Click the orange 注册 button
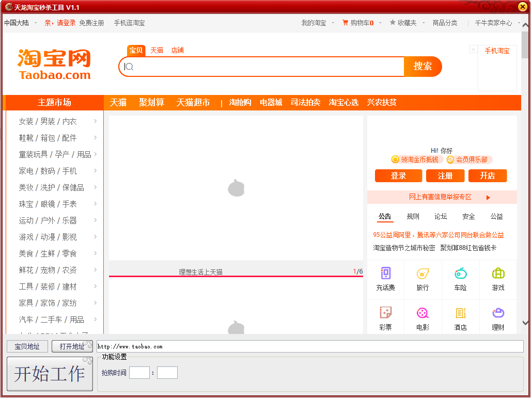 tap(445, 175)
